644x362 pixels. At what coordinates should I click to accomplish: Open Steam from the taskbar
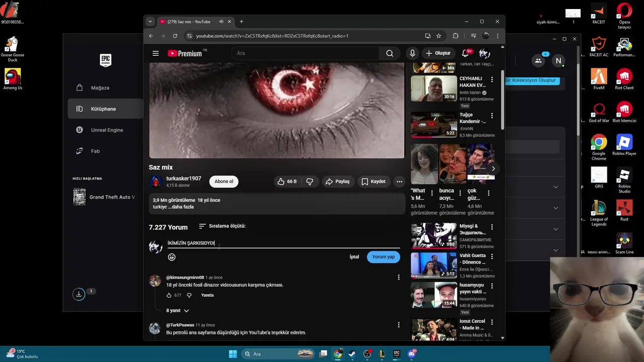[x=353, y=354]
